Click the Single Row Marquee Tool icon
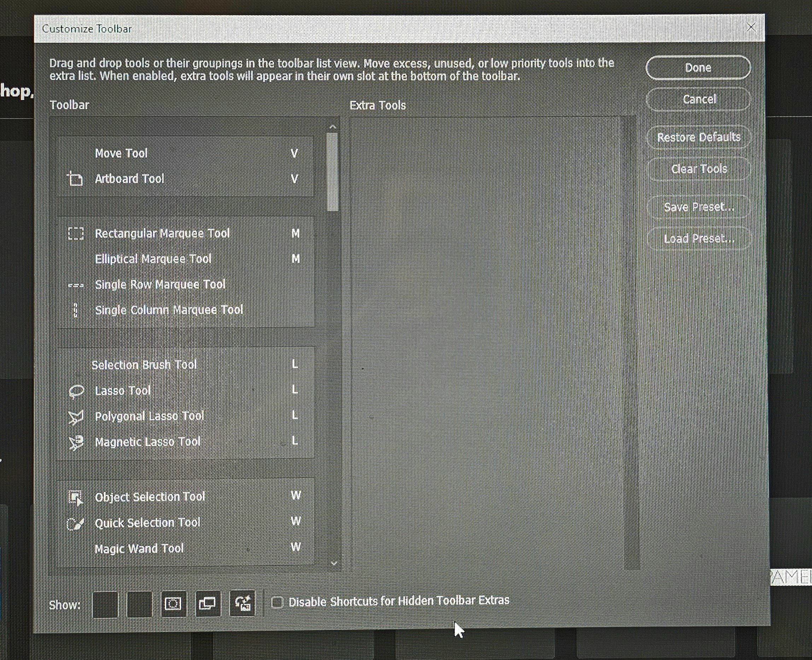 point(76,285)
